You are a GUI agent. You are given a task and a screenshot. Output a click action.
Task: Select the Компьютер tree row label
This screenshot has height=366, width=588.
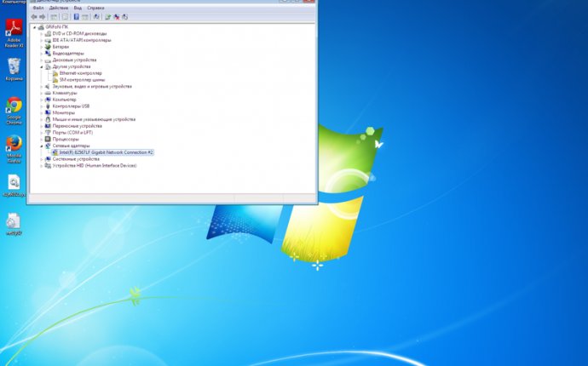pos(64,100)
